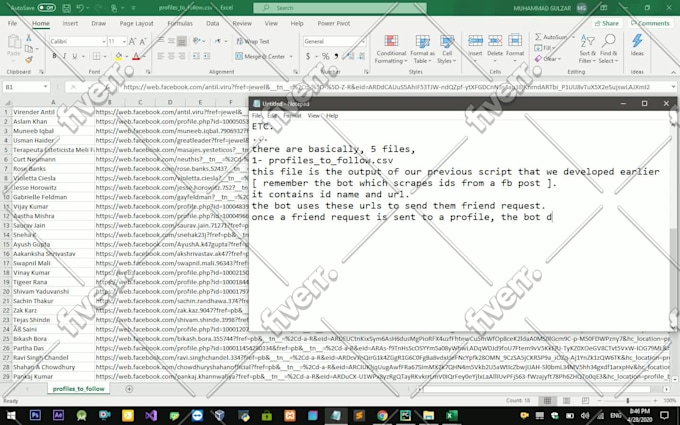Click Insert cells icon
Image resolution: width=680 pixels, height=425 pixels.
click(x=475, y=41)
